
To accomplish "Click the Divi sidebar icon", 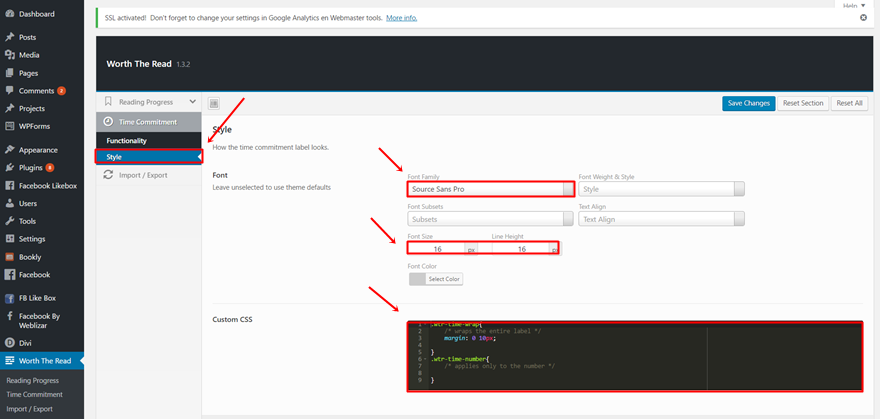I will coord(9,342).
